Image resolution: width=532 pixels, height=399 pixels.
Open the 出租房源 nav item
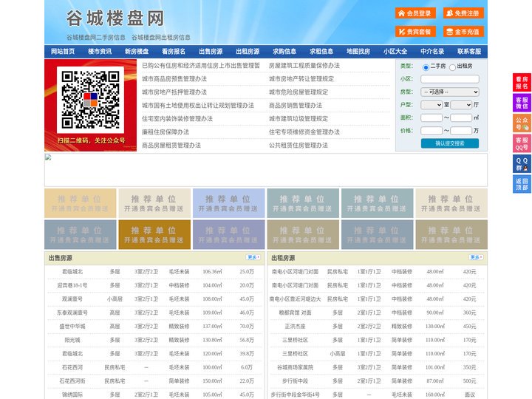(x=248, y=51)
